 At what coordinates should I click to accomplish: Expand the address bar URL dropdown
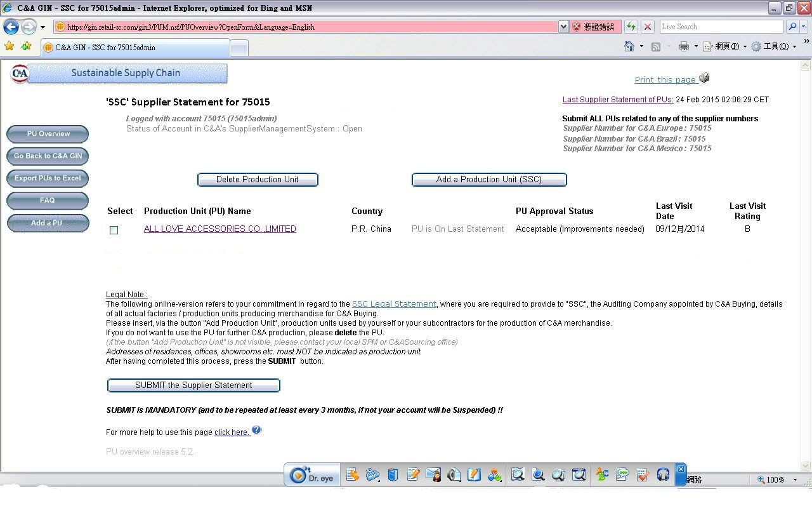(x=563, y=27)
